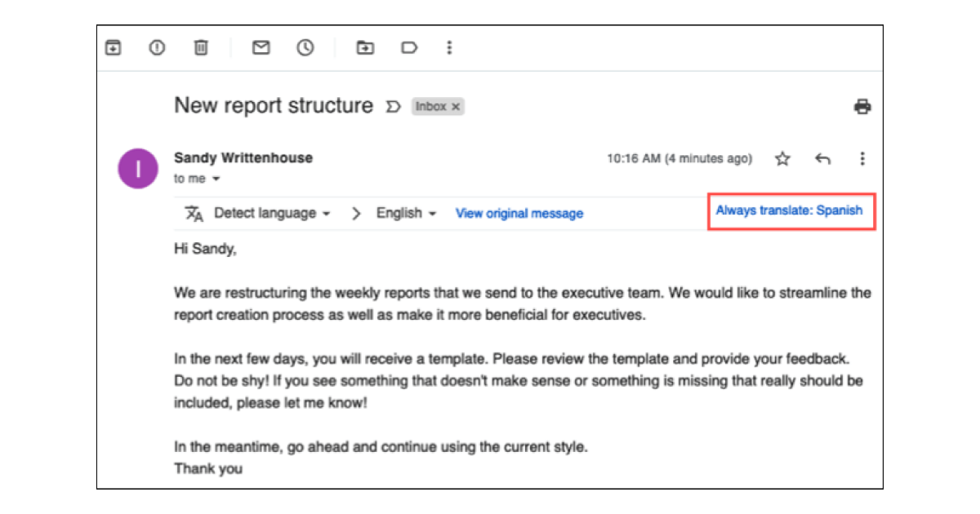Click the 'Hi Sandy,' greeting line
This screenshot has width=980, height=514.
tap(205, 250)
